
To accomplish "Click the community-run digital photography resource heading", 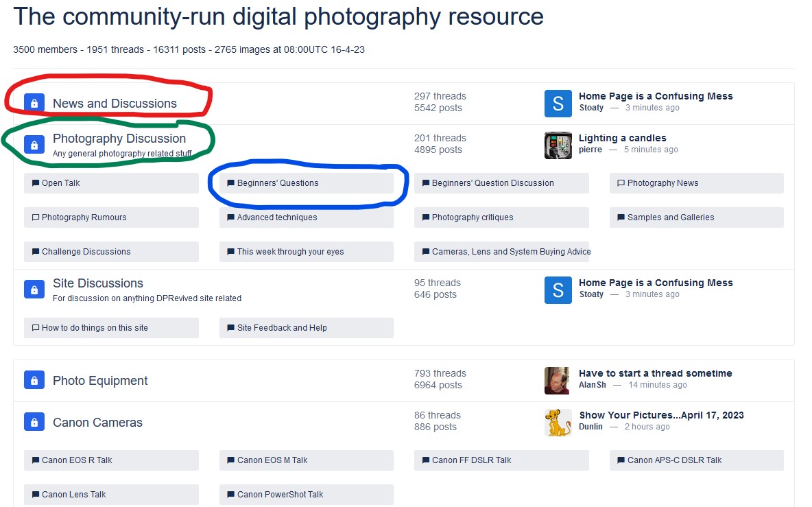I will coord(278,16).
